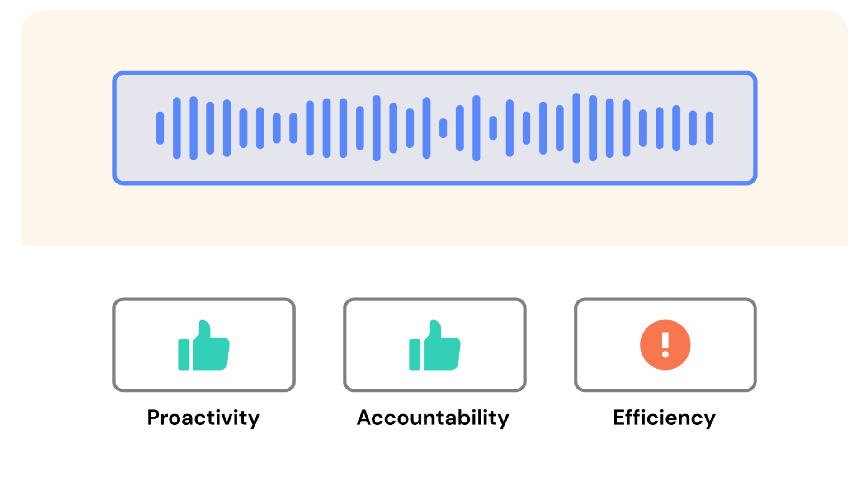
Task: Select the Efficiency label text
Action: pos(664,418)
